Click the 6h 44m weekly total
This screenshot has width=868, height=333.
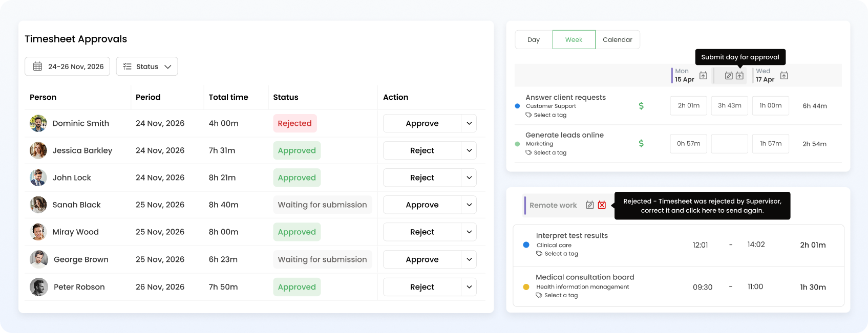815,106
